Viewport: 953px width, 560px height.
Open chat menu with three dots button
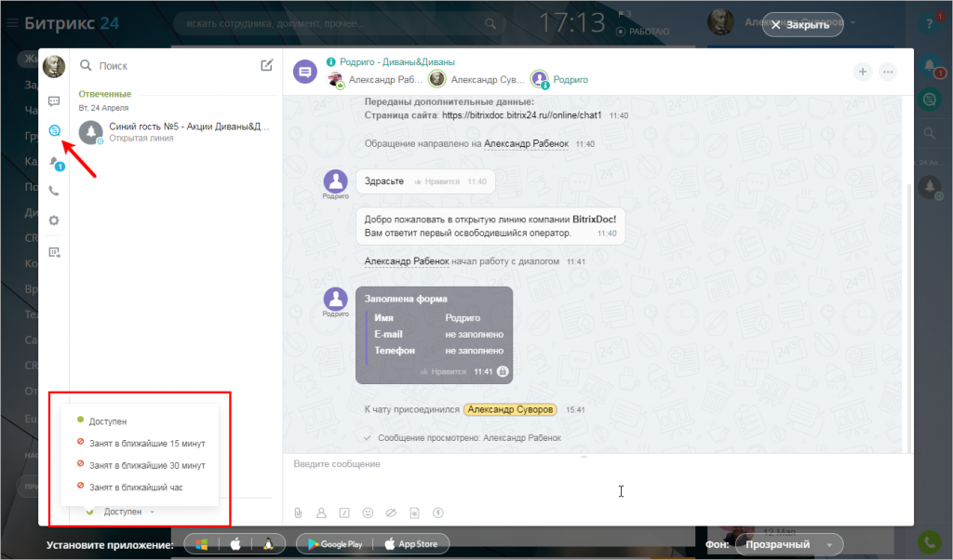pyautogui.click(x=888, y=72)
